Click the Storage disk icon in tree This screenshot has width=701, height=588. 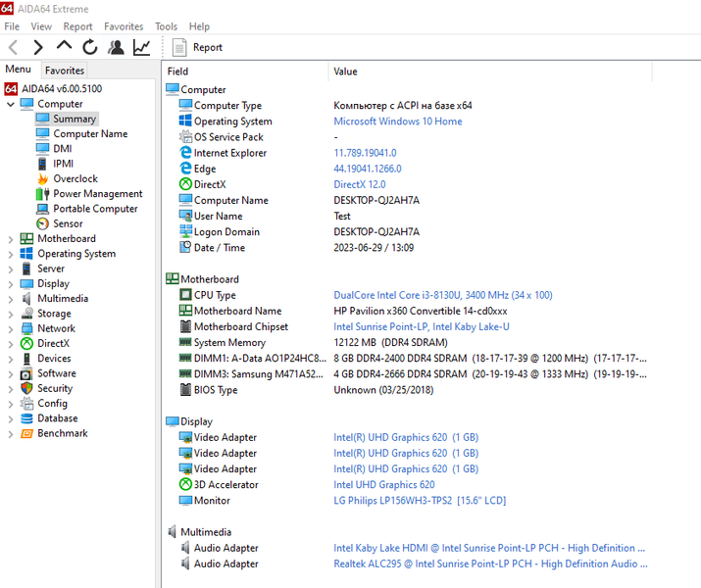point(26,314)
